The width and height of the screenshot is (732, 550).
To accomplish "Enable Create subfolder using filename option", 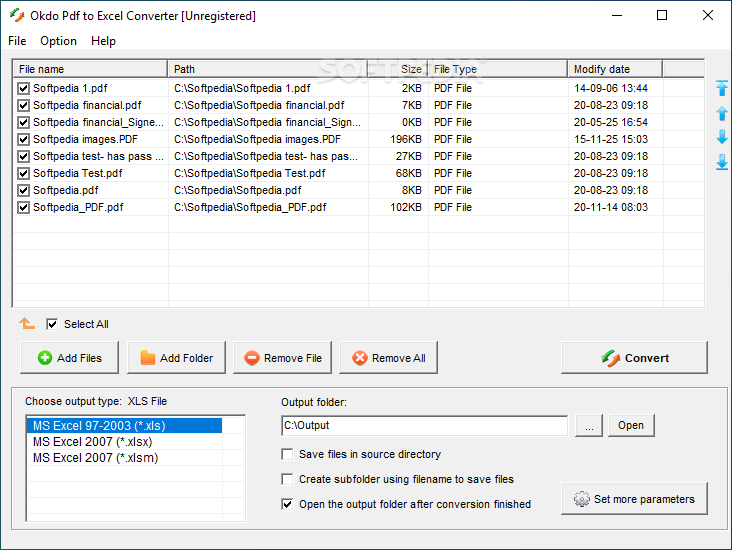I will [x=287, y=479].
